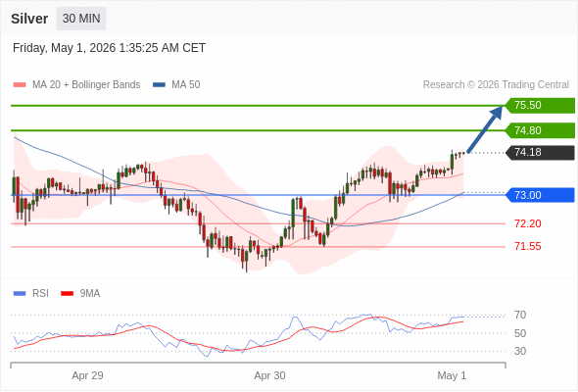Click the 74.18 current price tag

click(x=540, y=152)
